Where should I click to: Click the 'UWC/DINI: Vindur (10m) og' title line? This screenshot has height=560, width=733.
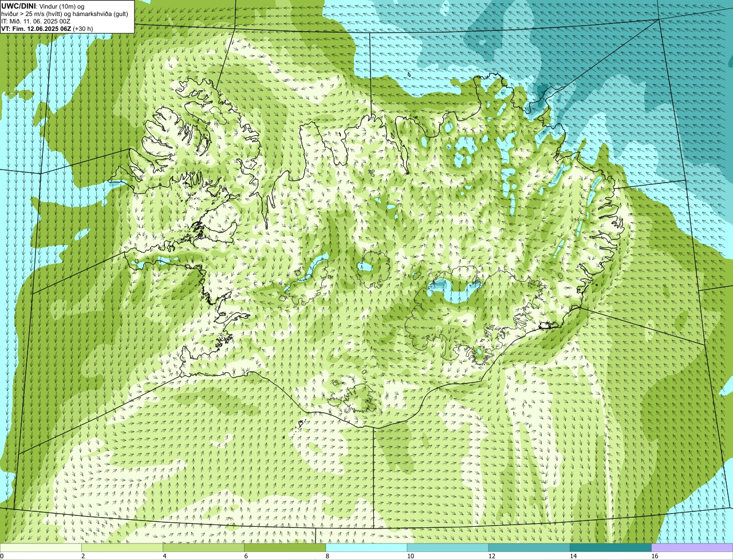(43, 6)
